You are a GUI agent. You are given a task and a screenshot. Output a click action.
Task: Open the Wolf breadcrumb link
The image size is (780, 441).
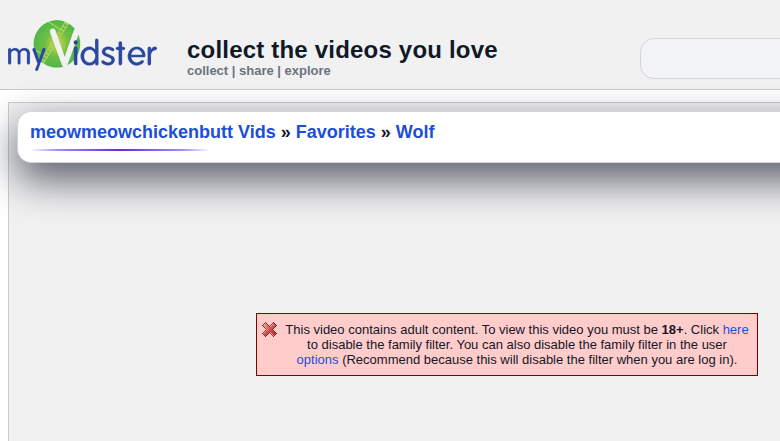(415, 132)
